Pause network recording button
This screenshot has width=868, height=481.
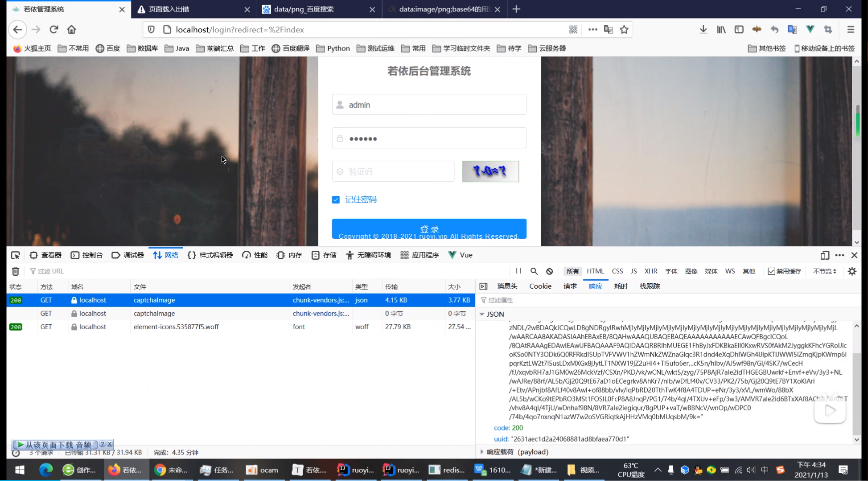pyautogui.click(x=518, y=271)
